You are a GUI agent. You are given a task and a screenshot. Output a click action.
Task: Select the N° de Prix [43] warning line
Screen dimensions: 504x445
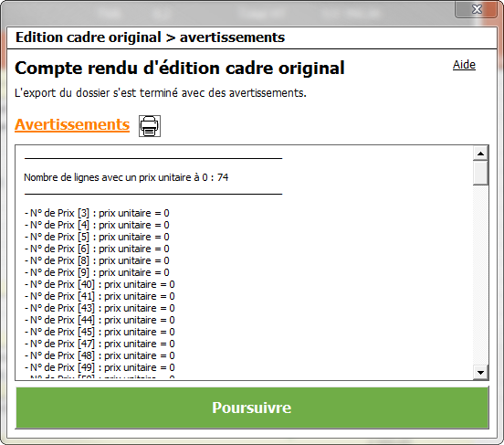[100, 308]
